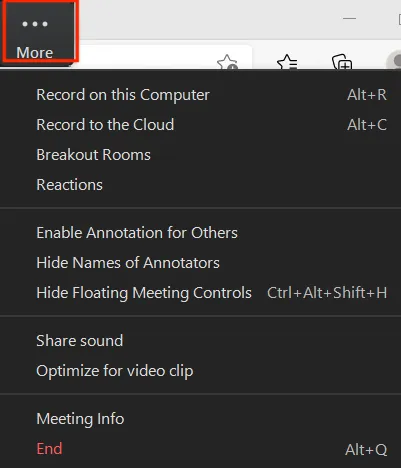The image size is (401, 468).
Task: Start Record on this Computer
Action: point(200,95)
